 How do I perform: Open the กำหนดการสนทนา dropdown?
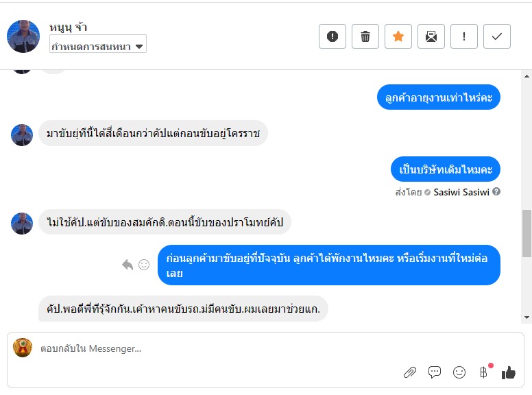point(98,47)
